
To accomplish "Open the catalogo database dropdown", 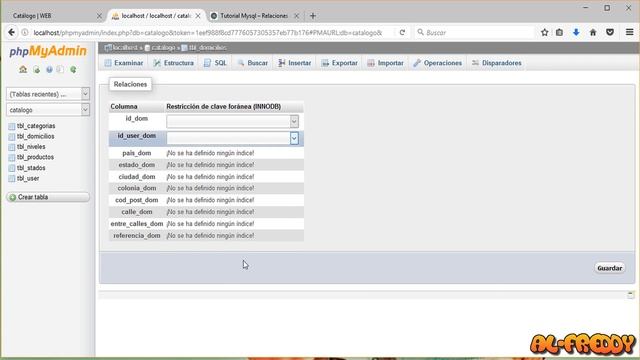I will point(48,110).
